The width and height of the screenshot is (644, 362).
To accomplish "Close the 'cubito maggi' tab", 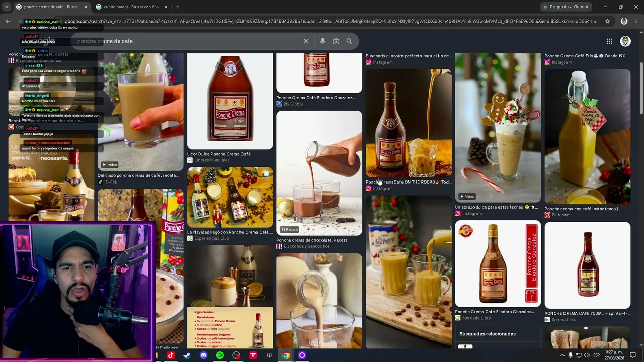I will pos(166,7).
